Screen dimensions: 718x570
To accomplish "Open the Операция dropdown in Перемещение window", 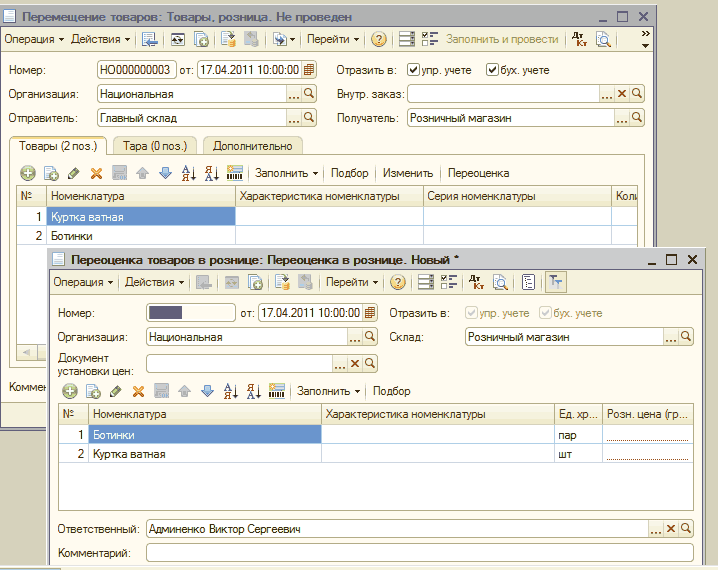I will (x=34, y=39).
